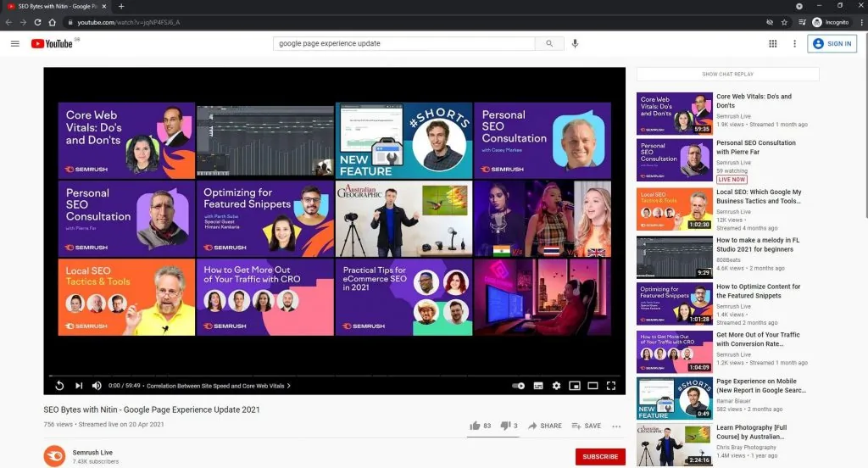This screenshot has width=868, height=468.
Task: Share the video via SHARE button
Action: [545, 426]
